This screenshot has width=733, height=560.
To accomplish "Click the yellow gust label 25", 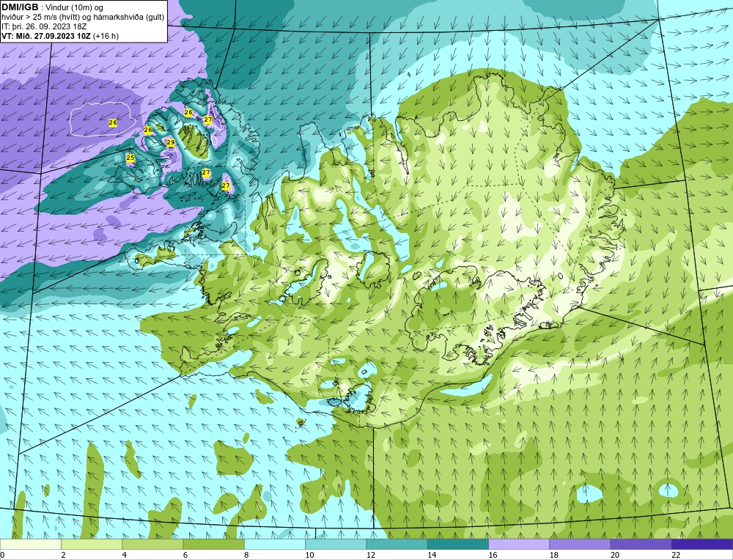I will click(130, 158).
